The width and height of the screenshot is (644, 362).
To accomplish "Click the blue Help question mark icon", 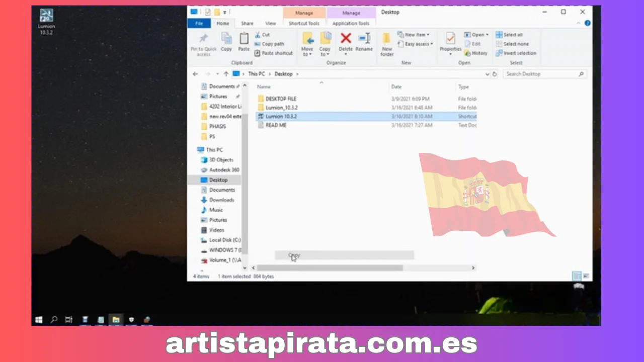I will pos(587,23).
